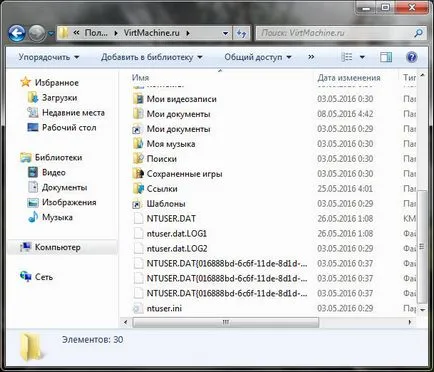434x372 pixels.
Task: Select Библиотеки in navigation pane
Action: (x=51, y=157)
